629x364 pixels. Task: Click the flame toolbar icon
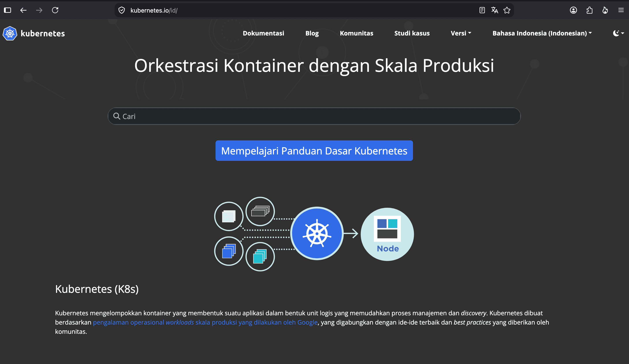pos(605,10)
